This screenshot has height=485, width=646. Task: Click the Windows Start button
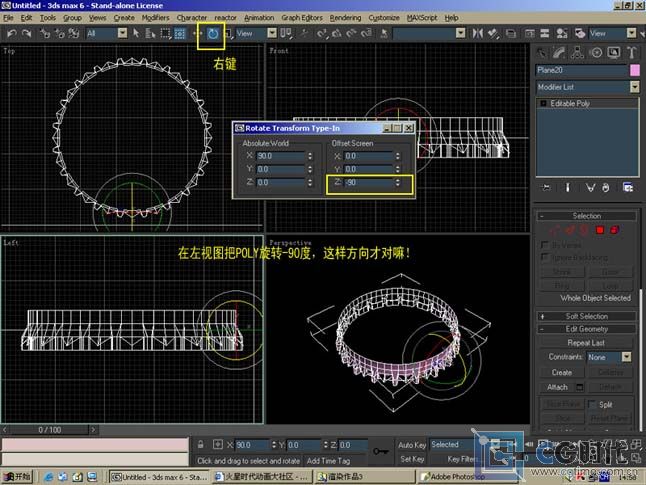(17, 477)
